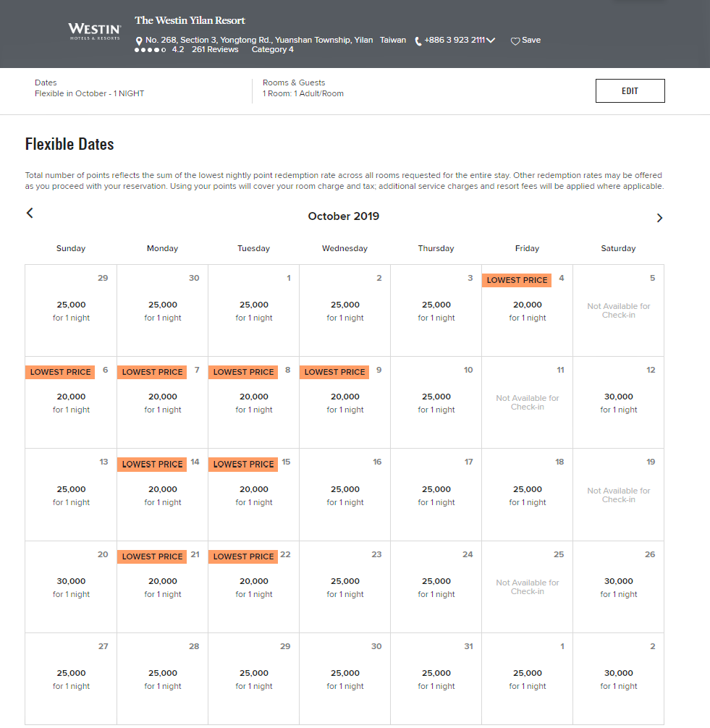Select October 4 with the lowest price of 20,000
Screen dimensions: 710x728
point(527,310)
